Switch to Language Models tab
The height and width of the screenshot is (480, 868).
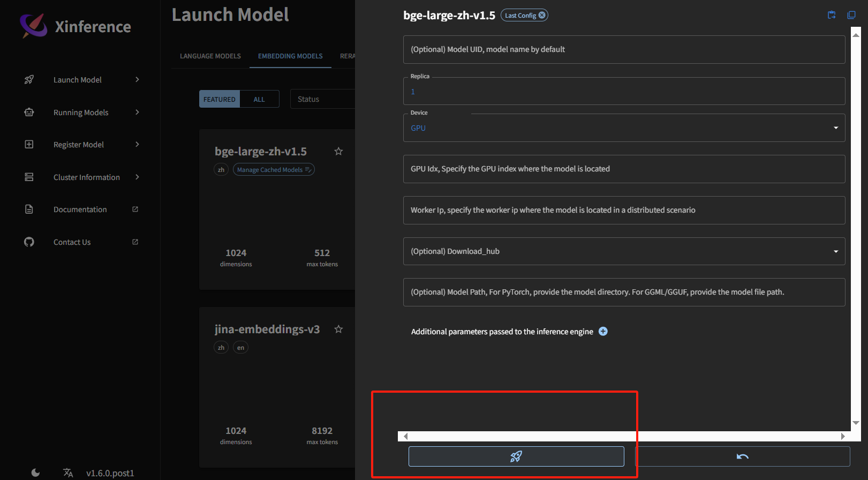[x=210, y=56]
